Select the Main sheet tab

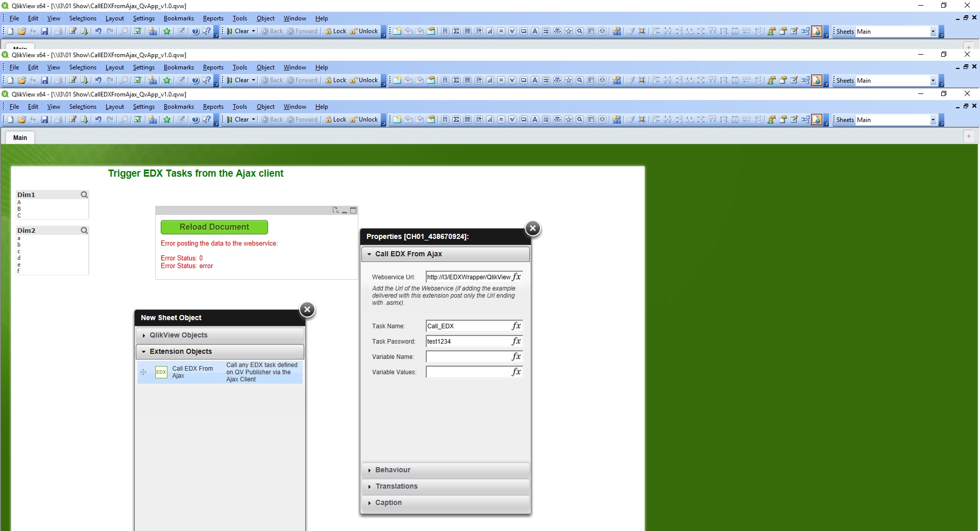tap(20, 137)
